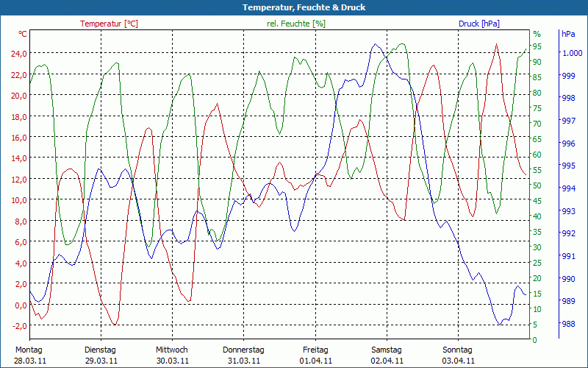Select the Montag day label
Image resolution: width=588 pixels, height=368 pixels.
pyautogui.click(x=29, y=350)
